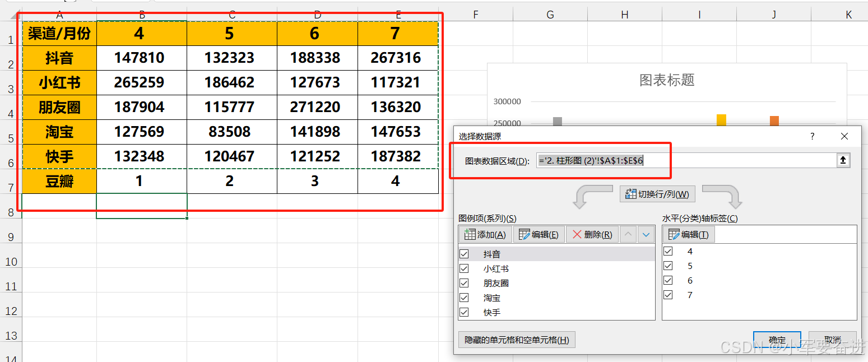Image resolution: width=868 pixels, height=362 pixels.
Task: Select cell with value 141898
Action: click(x=317, y=132)
